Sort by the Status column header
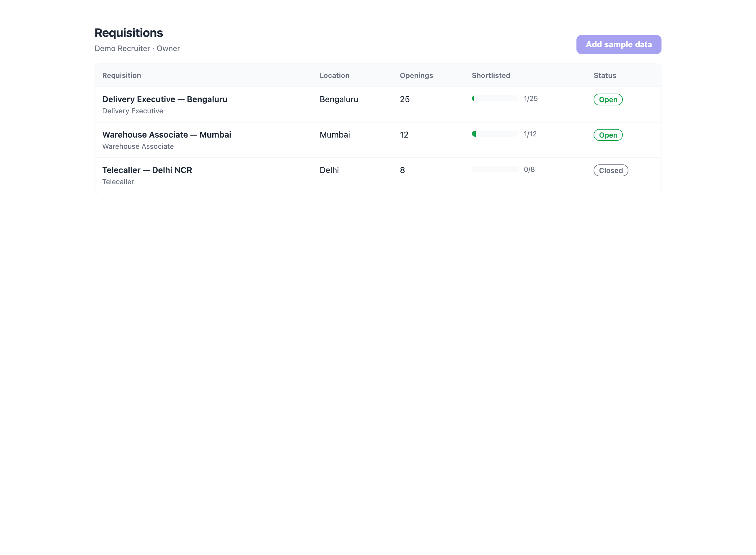 point(605,75)
